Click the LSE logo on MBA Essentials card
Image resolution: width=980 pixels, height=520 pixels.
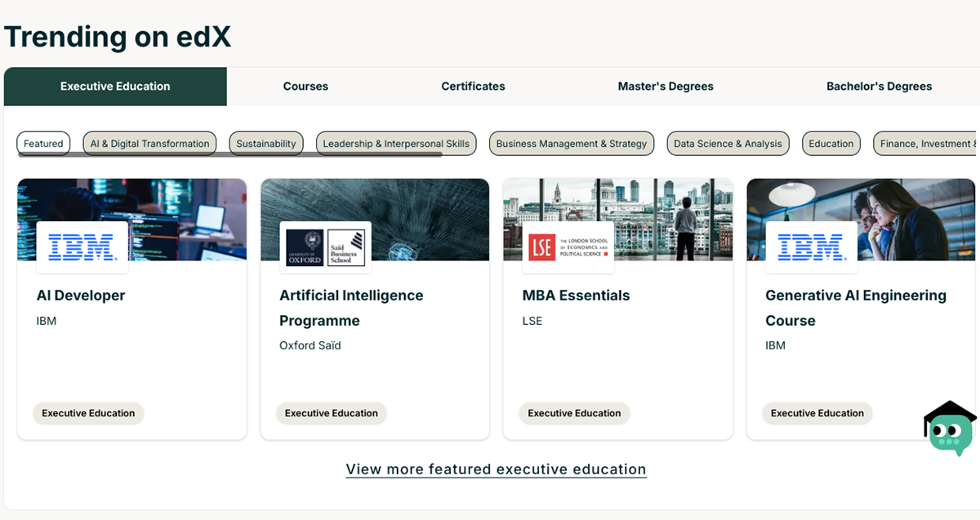568,247
